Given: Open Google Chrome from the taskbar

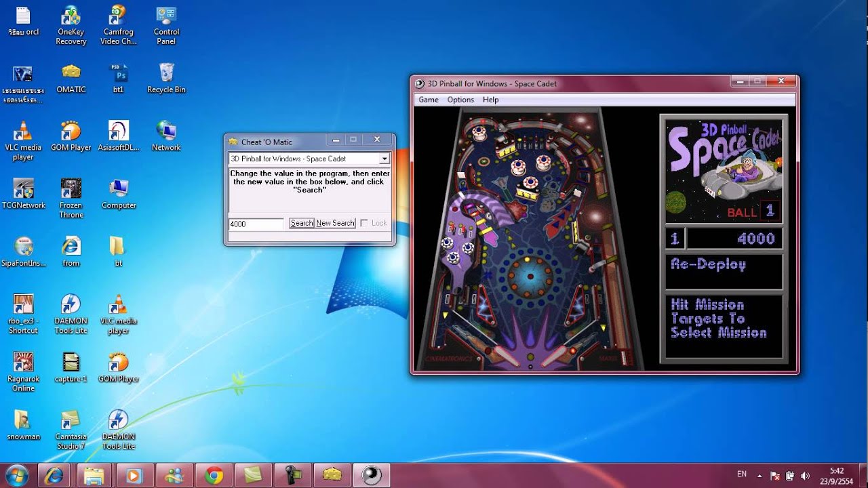Looking at the screenshot, I should [x=214, y=476].
